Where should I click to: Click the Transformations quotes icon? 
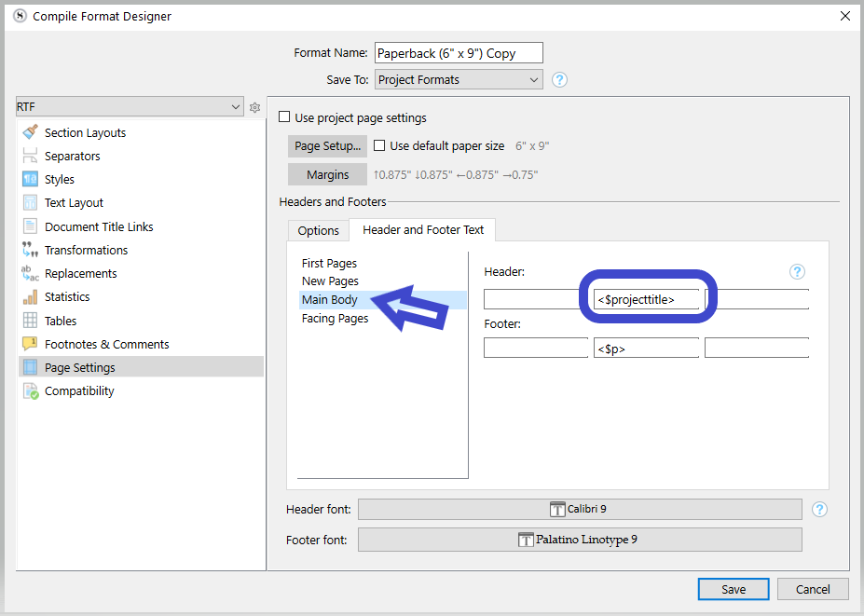[x=30, y=250]
